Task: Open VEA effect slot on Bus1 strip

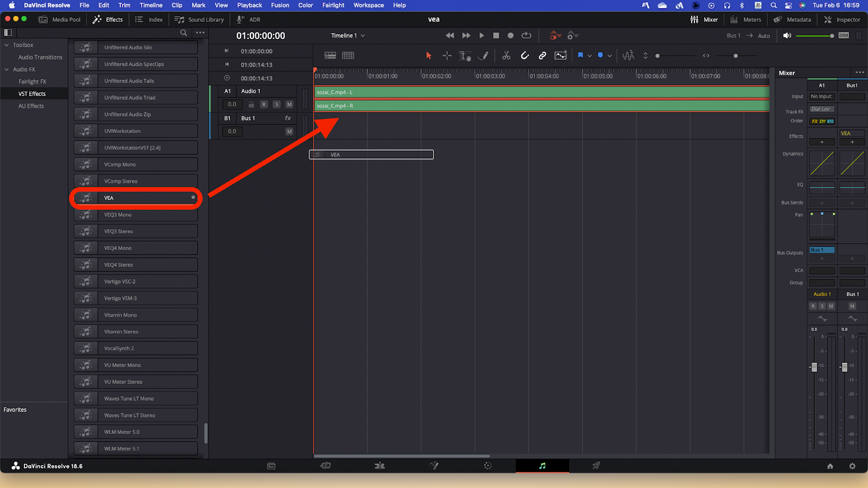Action: tap(852, 133)
